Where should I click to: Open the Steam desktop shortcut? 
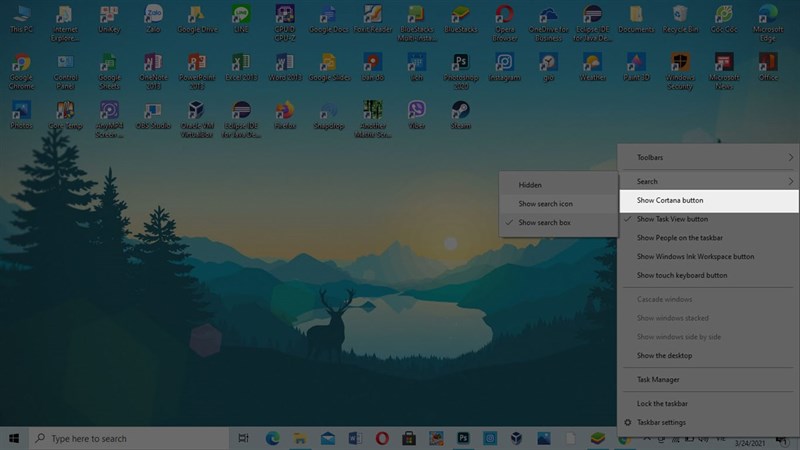point(460,111)
